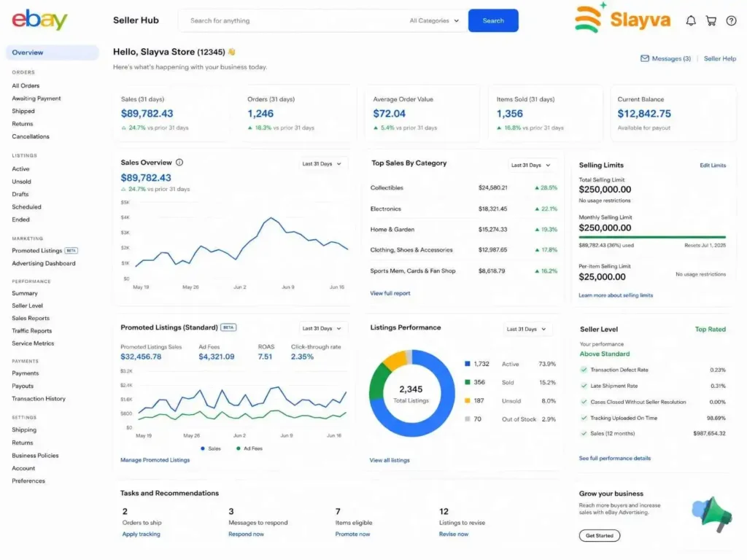Click the Cases Closed Without Seller Resolution checkmark
The width and height of the screenshot is (747, 560).
pos(584,402)
